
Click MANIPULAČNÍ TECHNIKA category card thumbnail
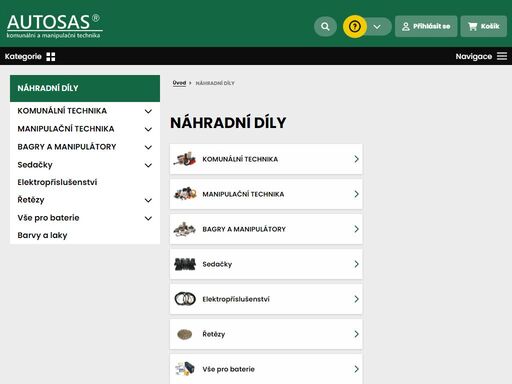click(x=185, y=194)
